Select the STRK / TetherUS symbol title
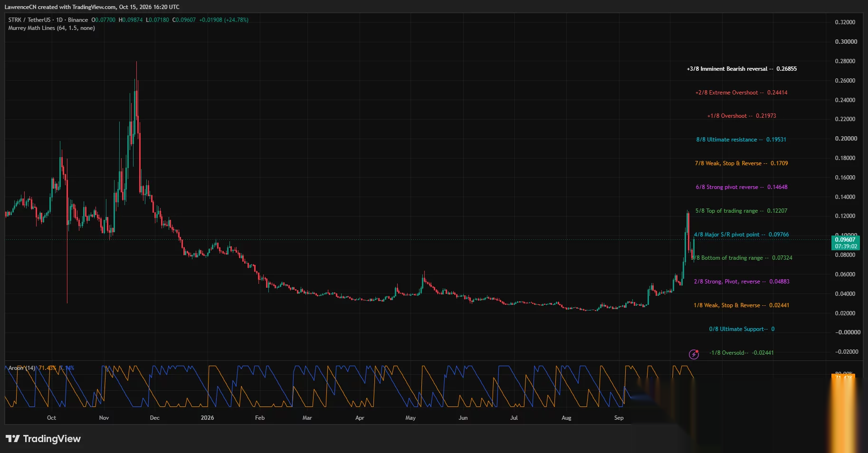This screenshot has width=868, height=453. (x=29, y=20)
